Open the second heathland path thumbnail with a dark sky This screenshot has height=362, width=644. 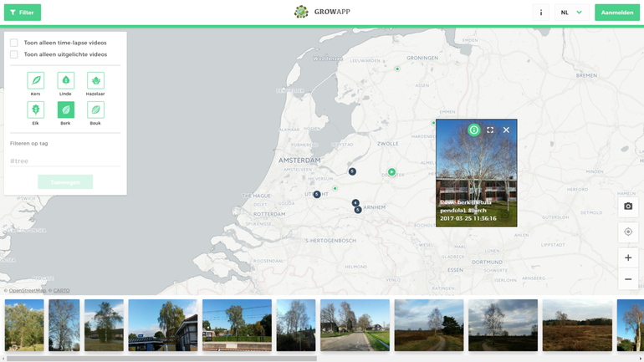[x=503, y=325]
